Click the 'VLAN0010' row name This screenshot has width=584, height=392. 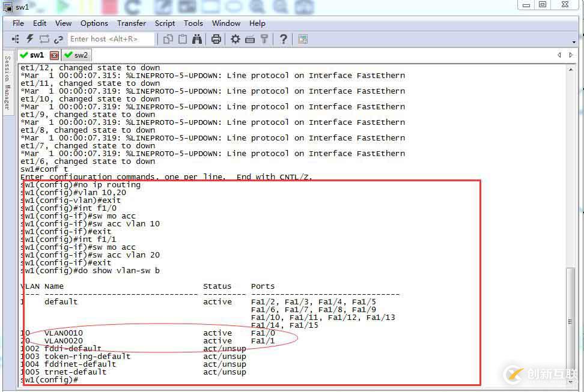point(64,333)
